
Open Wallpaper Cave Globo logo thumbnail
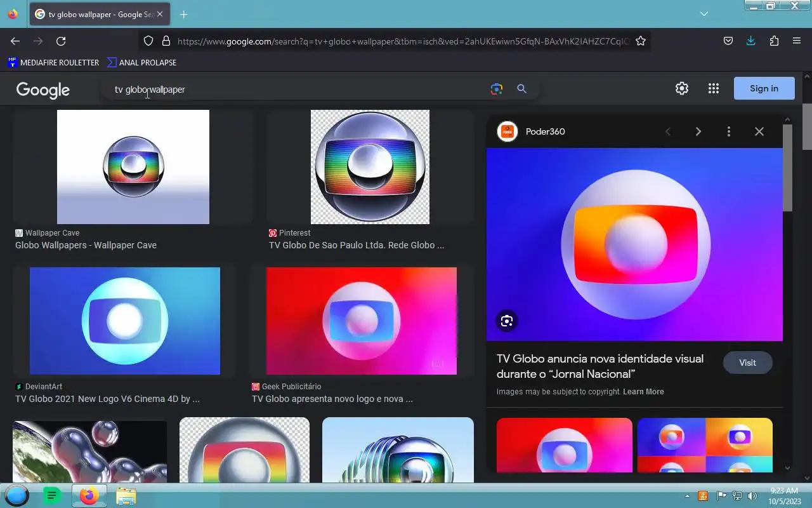pyautogui.click(x=133, y=167)
